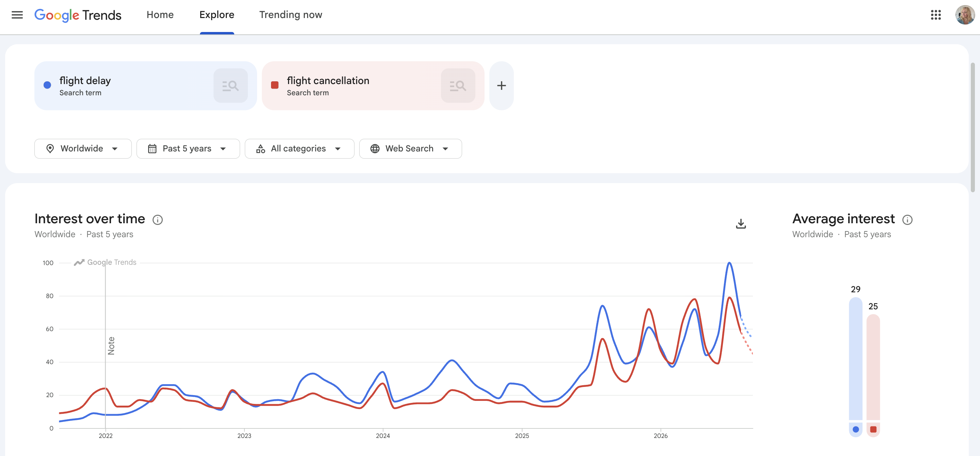This screenshot has width=980, height=456.
Task: Click the Google Trends logo
Action: tap(78, 15)
